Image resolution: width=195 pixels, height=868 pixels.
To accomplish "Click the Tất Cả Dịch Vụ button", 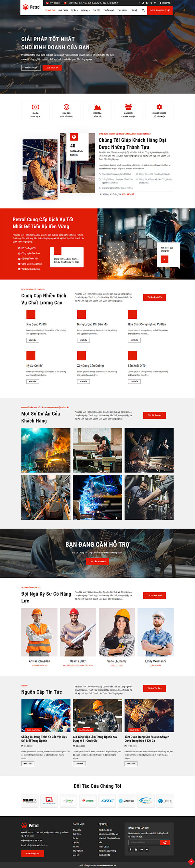I will pyautogui.click(x=155, y=297).
